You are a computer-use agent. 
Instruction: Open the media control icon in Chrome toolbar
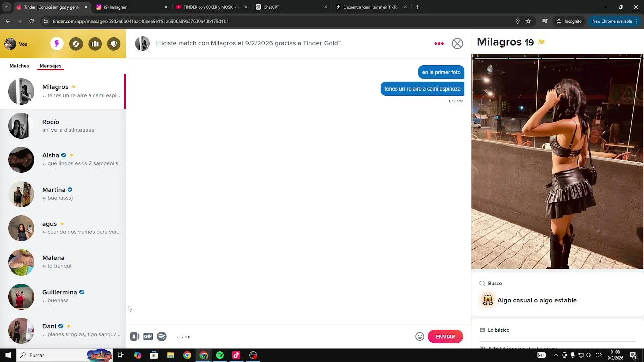545,21
